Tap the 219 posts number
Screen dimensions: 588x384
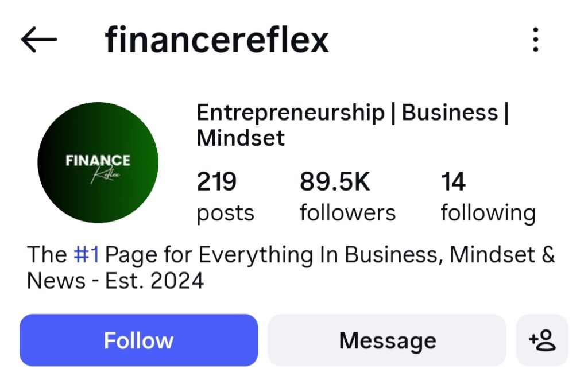click(216, 183)
